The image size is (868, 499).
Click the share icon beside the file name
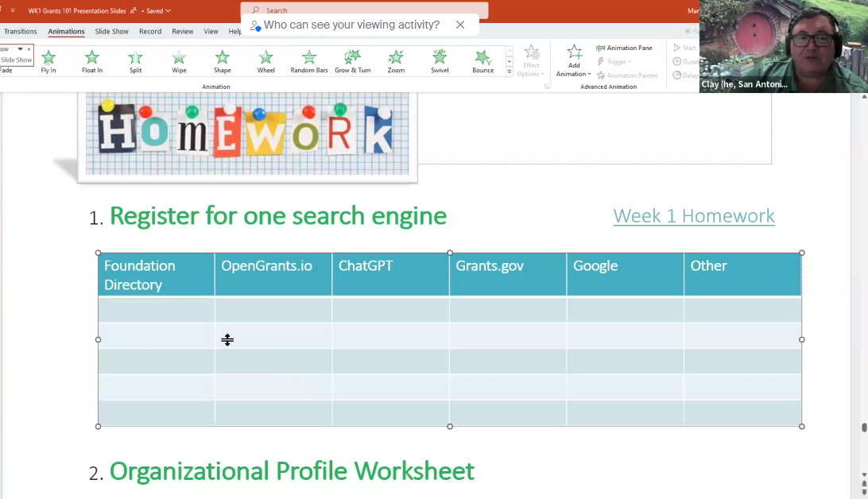coord(134,10)
